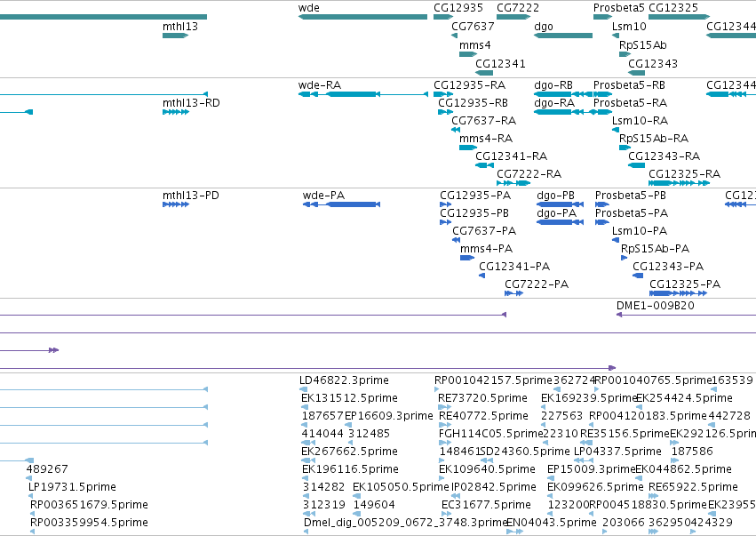Click the CG7222 gene label
This screenshot has width=756, height=536.
pyautogui.click(x=518, y=8)
